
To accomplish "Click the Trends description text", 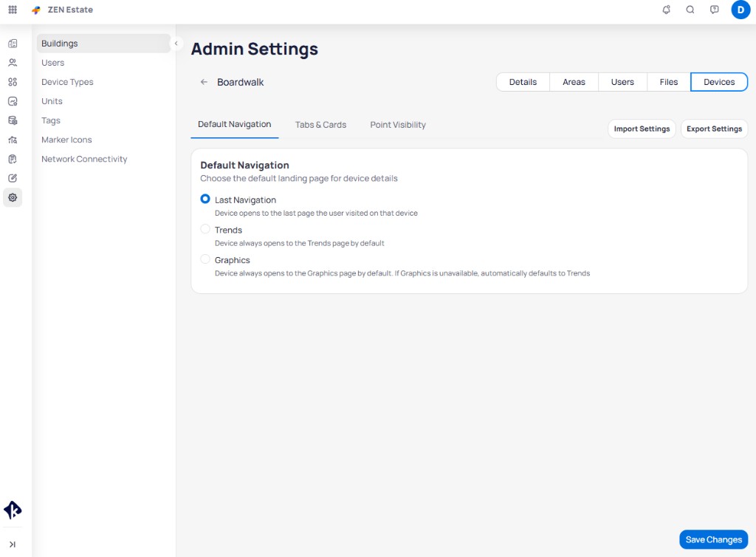I will tap(300, 243).
